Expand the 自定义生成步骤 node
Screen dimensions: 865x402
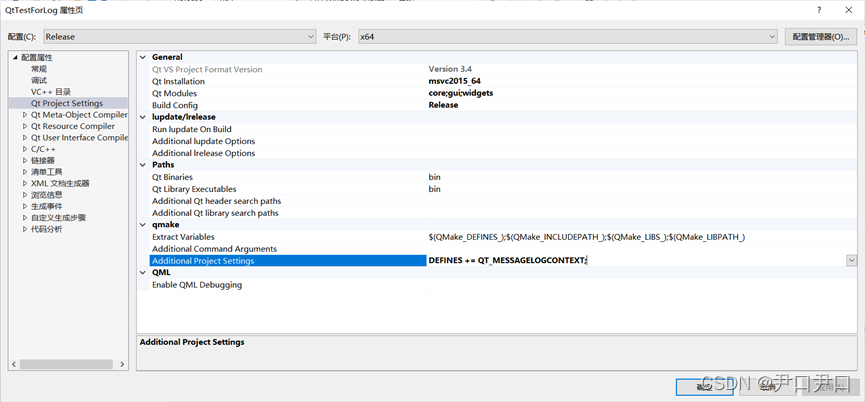25,218
